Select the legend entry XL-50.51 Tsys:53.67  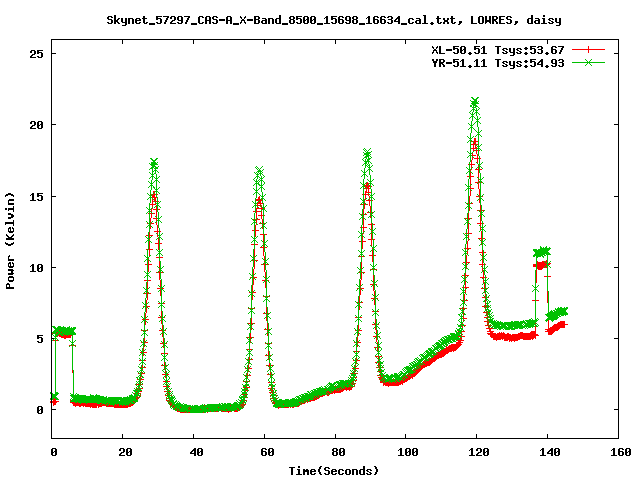point(498,50)
